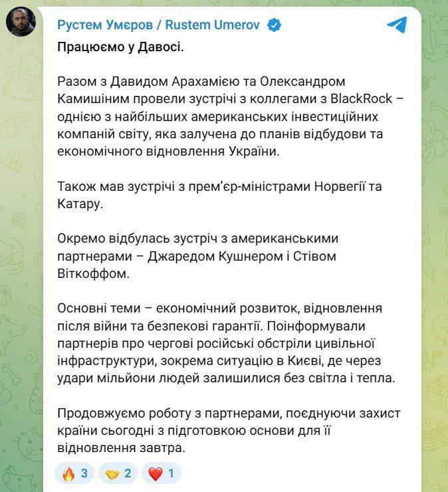Image resolution: width=448 pixels, height=492 pixels.
Task: Click the blue verified badge
Action: click(274, 25)
